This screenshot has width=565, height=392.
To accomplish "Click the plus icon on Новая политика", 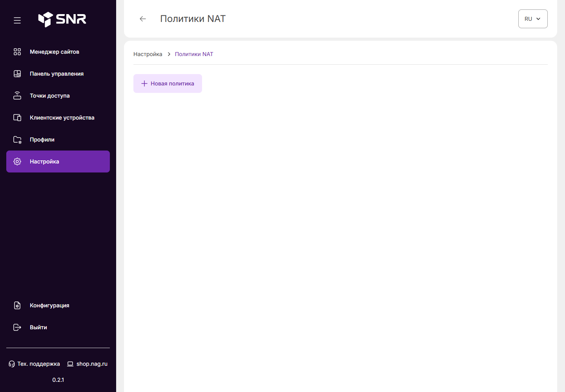I will 144,83.
